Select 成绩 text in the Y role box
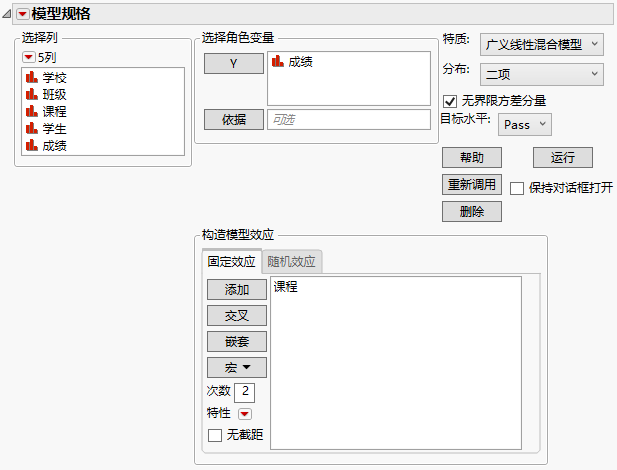The width and height of the screenshot is (617, 470). [301, 62]
